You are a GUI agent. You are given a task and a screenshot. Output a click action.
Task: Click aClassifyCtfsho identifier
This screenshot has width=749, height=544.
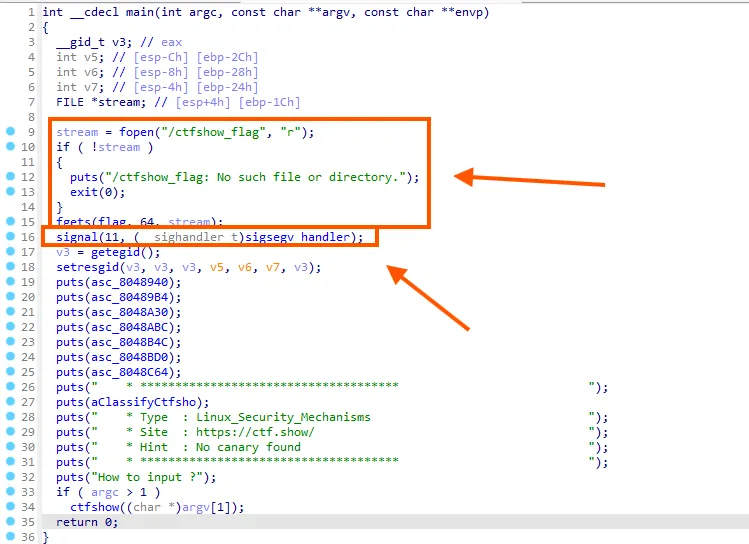143,403
